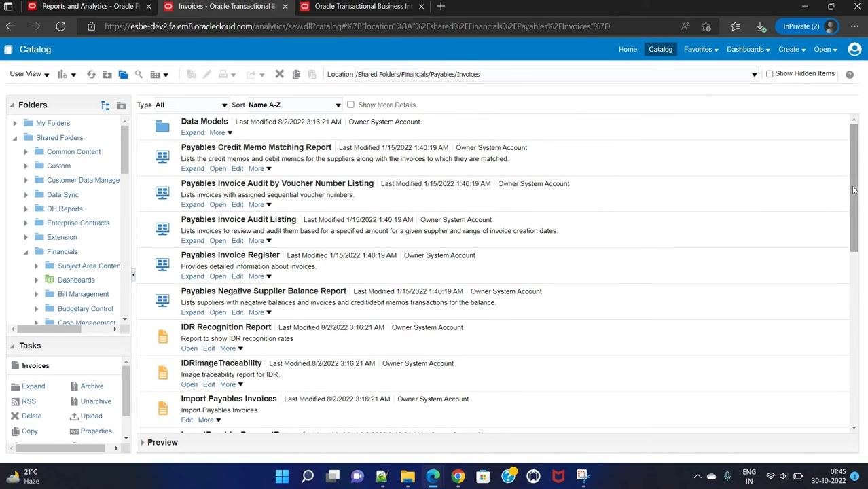Click the browser downloads icon
This screenshot has width=868, height=489.
pyautogui.click(x=761, y=26)
